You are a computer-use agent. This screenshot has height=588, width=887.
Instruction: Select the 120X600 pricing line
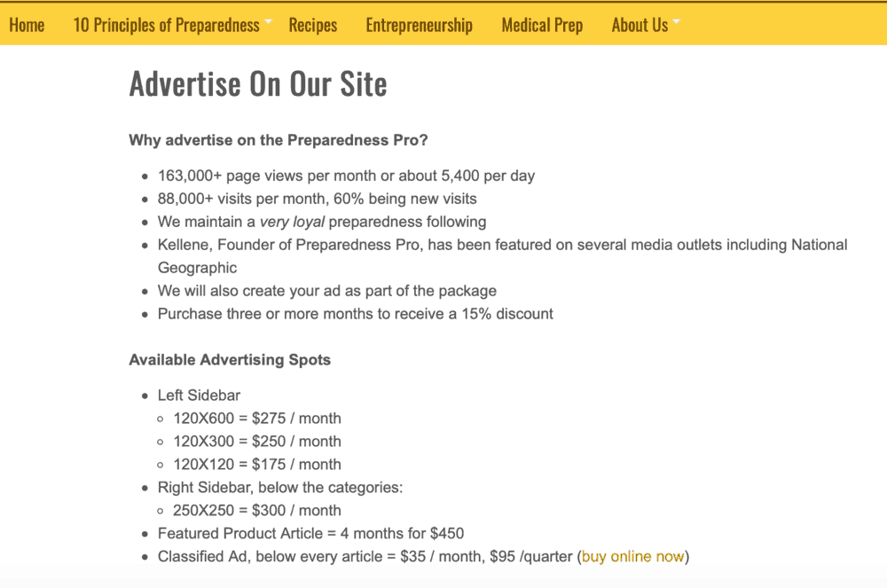[256, 418]
